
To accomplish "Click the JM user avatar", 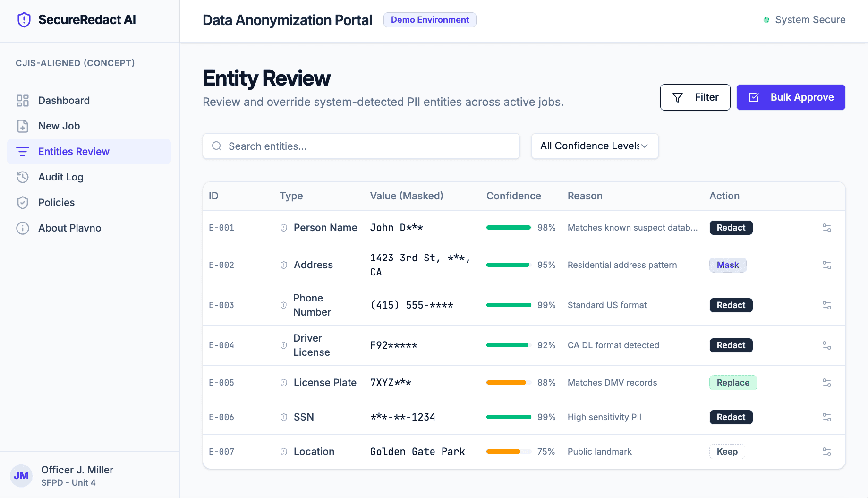I will (21, 476).
